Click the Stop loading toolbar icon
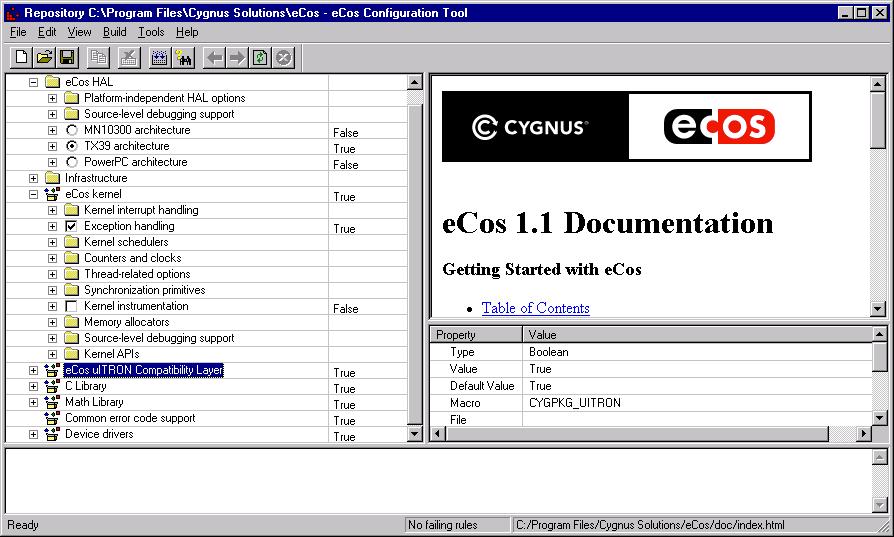Image resolution: width=894 pixels, height=537 pixels. point(283,57)
